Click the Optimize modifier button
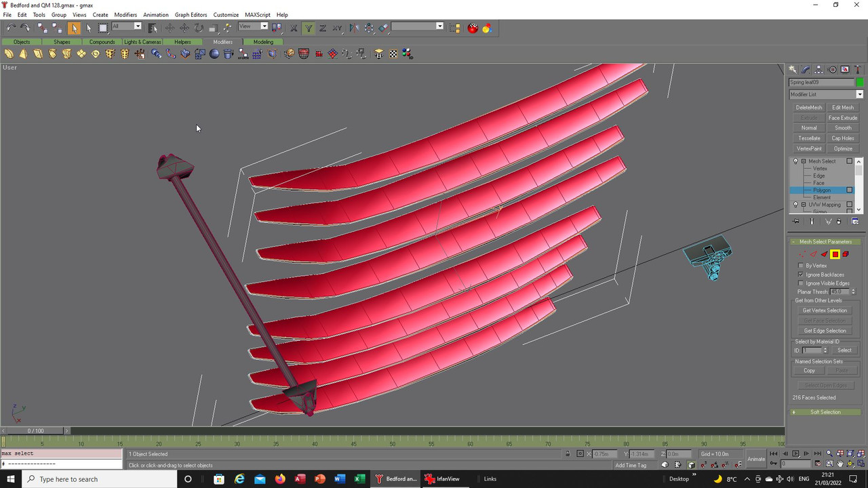The width and height of the screenshot is (868, 488). tap(843, 148)
